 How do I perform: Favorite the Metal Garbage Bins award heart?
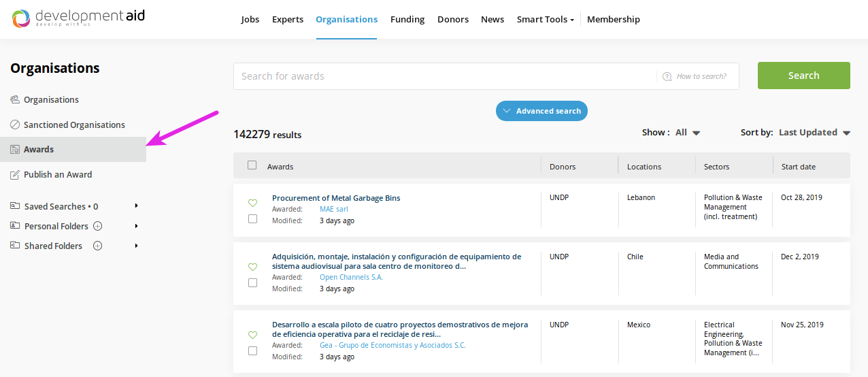252,203
